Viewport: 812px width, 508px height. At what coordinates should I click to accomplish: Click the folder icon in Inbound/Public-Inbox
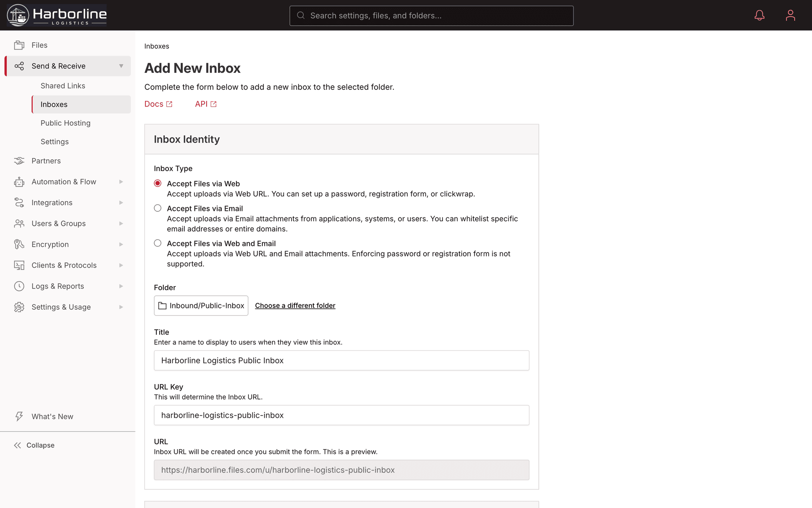[x=162, y=306]
